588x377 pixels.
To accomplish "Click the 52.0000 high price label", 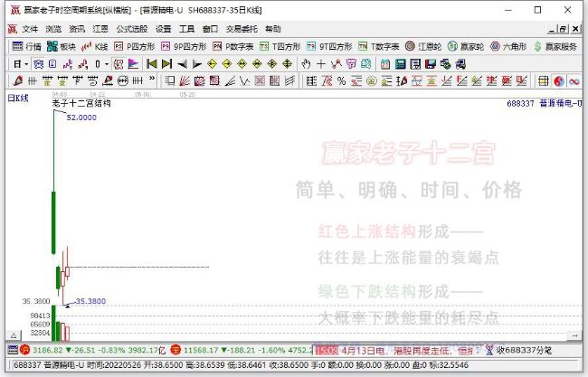I will (x=81, y=118).
